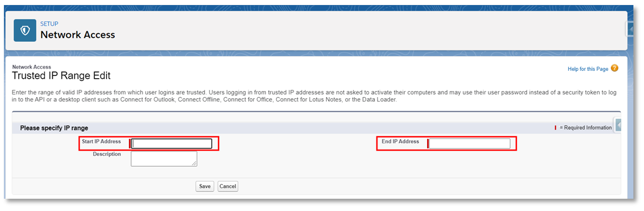Viewport: 644px width, 211px height.
Task: Click the small Network Access breadcrumb text
Action: [32, 66]
